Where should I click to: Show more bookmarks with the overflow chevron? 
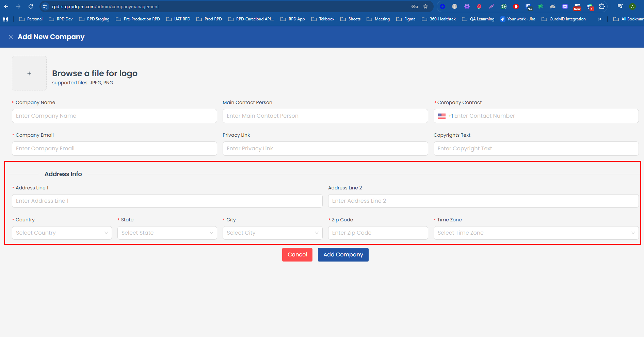coord(599,19)
